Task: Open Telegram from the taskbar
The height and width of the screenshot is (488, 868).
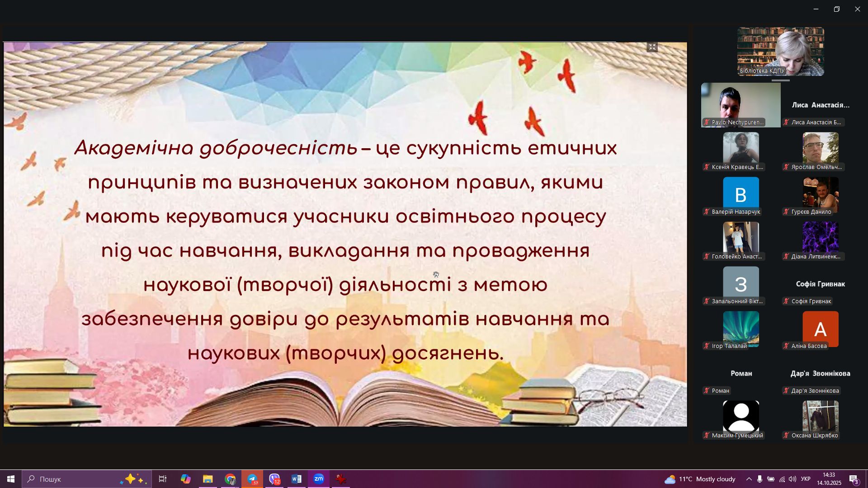Action: point(252,479)
